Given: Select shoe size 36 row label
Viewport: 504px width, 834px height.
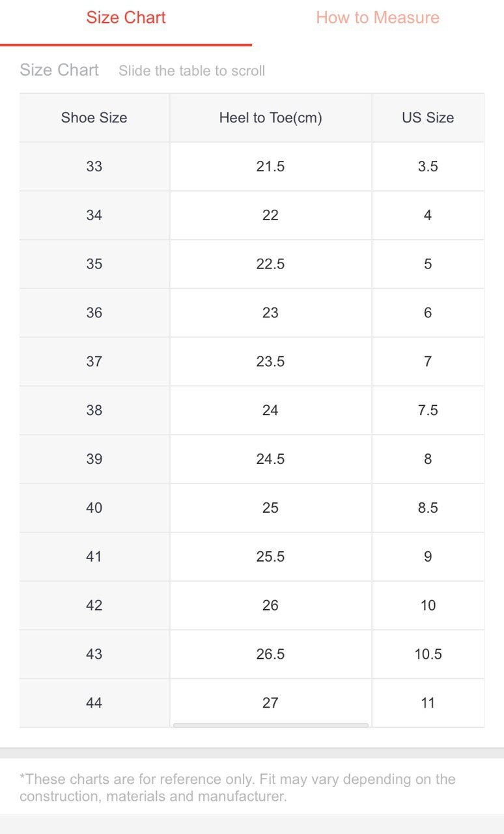Looking at the screenshot, I should coord(94,313).
